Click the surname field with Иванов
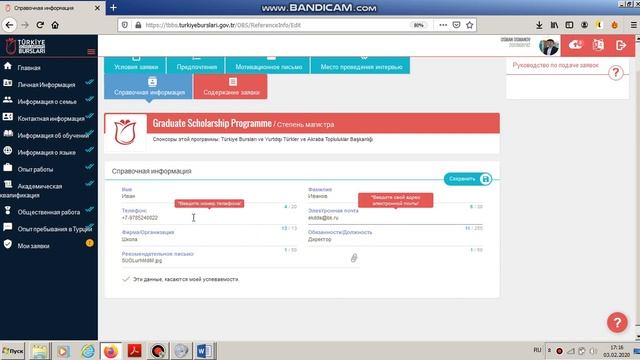Image resolution: width=640 pixels, height=360 pixels. [x=395, y=196]
